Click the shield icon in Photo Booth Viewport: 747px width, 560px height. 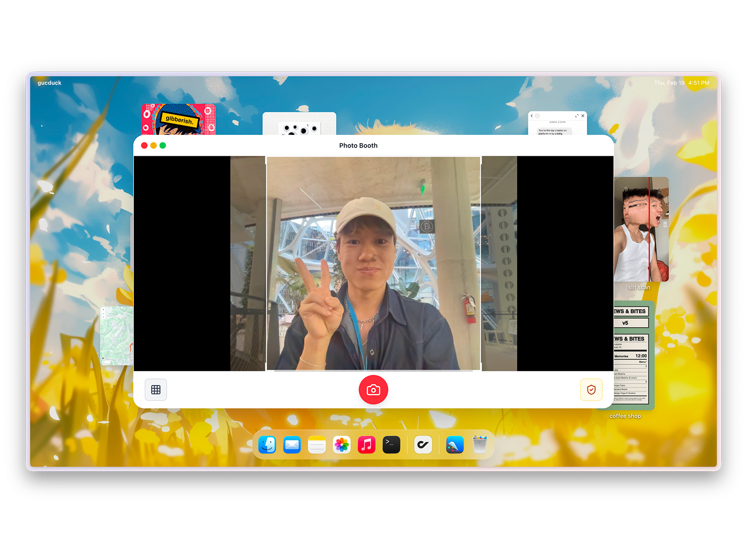pyautogui.click(x=591, y=390)
